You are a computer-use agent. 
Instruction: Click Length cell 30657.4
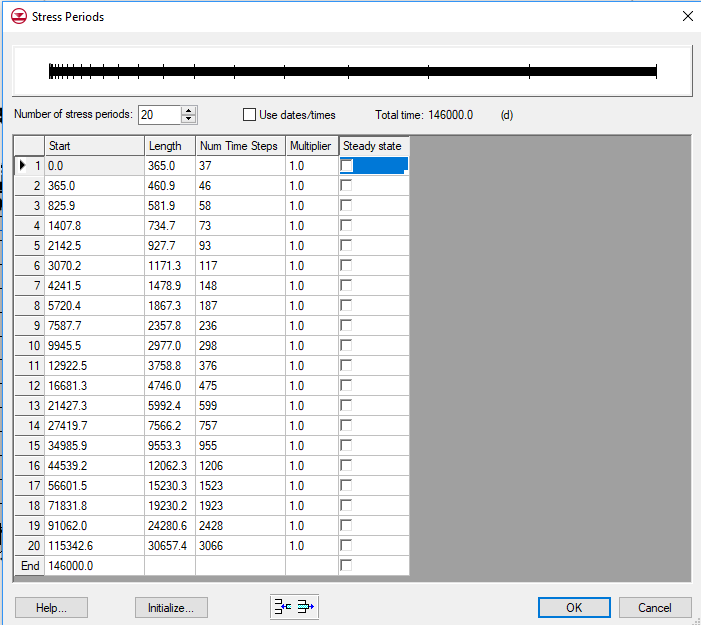point(170,545)
